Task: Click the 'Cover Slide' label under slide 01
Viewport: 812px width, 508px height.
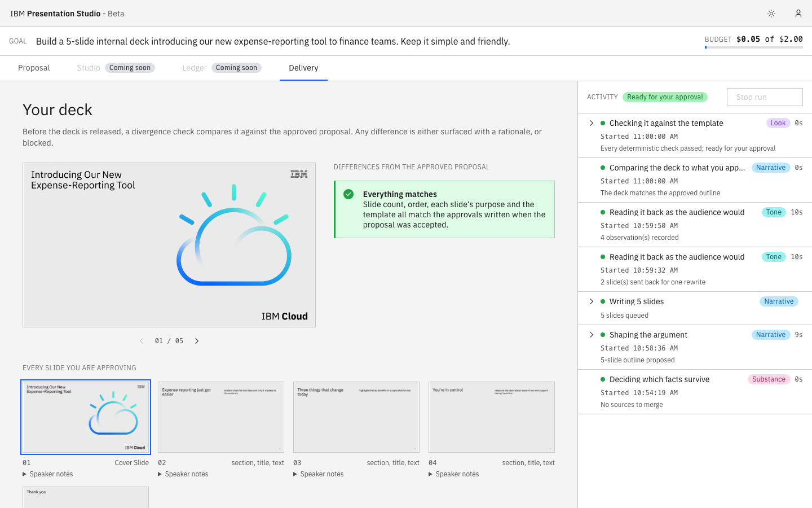Action: (132, 463)
